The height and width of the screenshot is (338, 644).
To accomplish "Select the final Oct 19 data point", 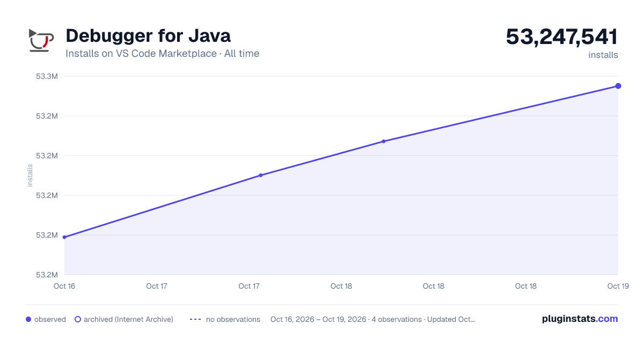I will pyautogui.click(x=618, y=86).
